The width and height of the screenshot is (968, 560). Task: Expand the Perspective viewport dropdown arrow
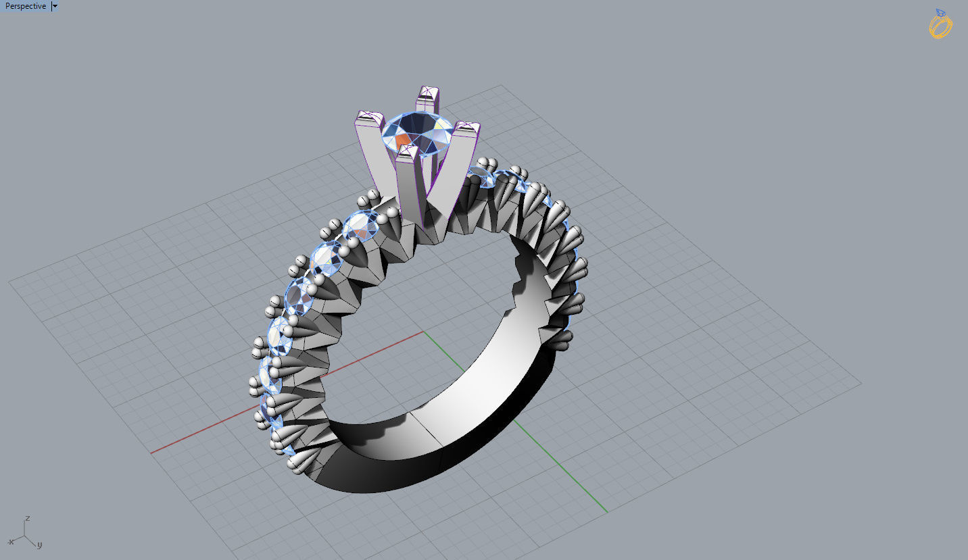coord(55,6)
